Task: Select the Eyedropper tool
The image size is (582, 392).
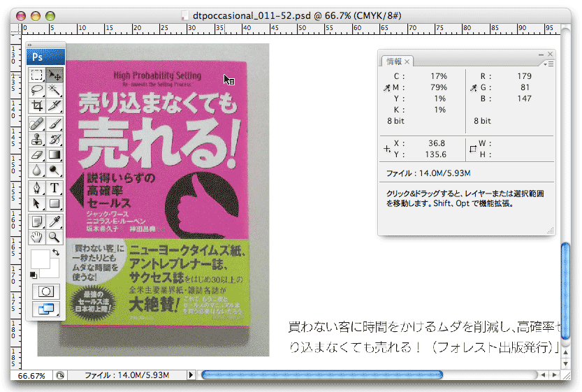Action: coord(54,222)
